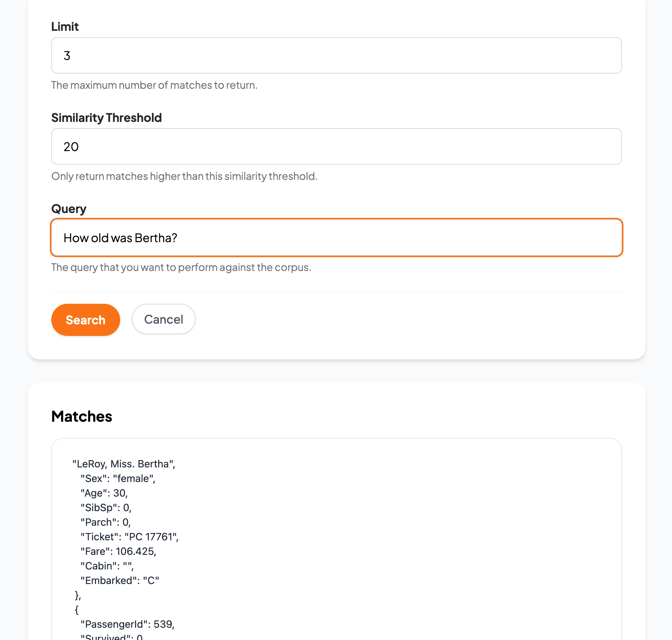Focus the Limit input field
The height and width of the screenshot is (640, 672).
pos(337,55)
